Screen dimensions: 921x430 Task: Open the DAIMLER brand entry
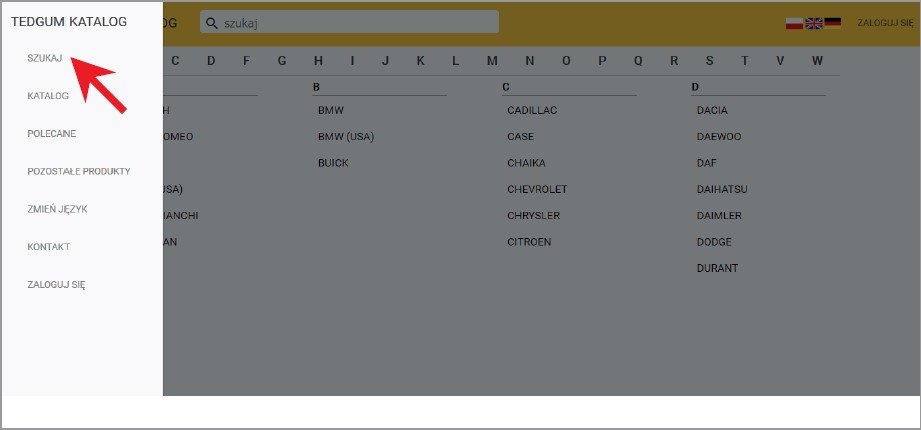(x=719, y=216)
